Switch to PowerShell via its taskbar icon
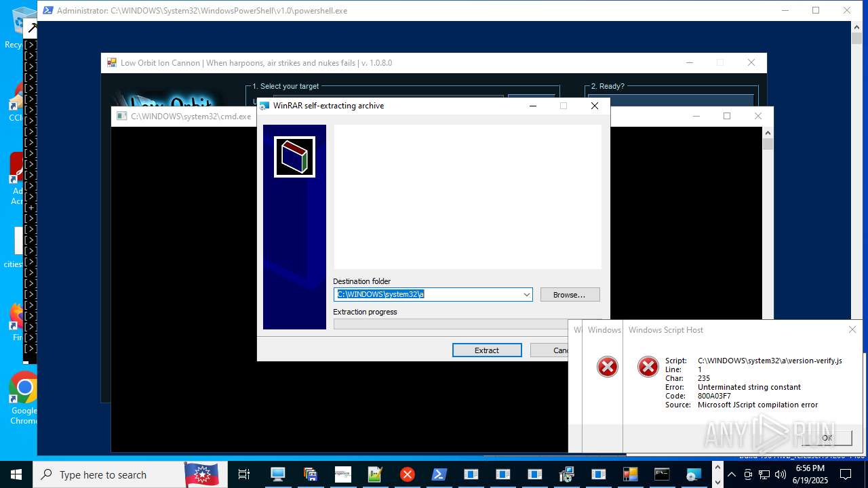868x488 pixels. coord(439,474)
